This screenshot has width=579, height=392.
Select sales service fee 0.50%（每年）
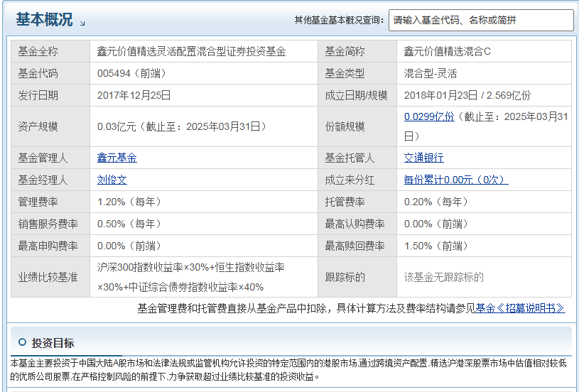coord(130,224)
